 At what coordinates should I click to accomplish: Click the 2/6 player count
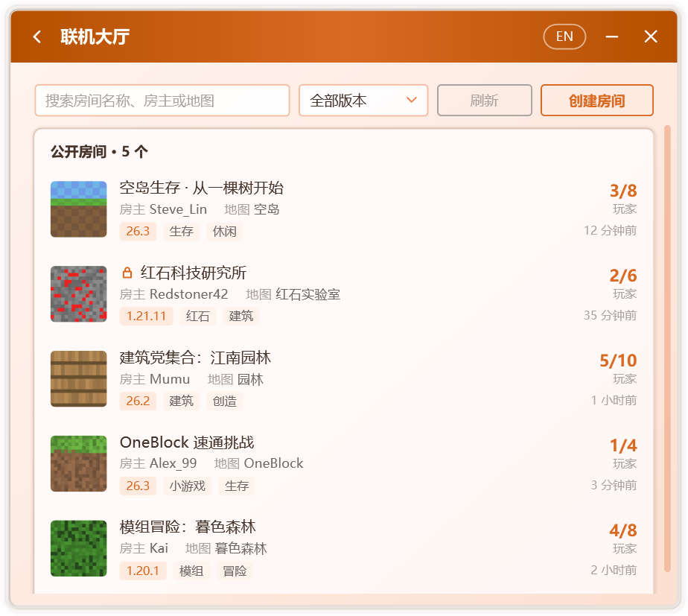(623, 276)
